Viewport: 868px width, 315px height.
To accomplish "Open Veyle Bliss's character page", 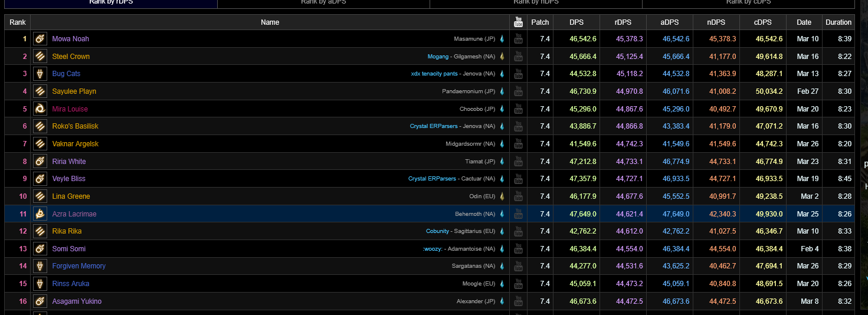I will point(68,179).
